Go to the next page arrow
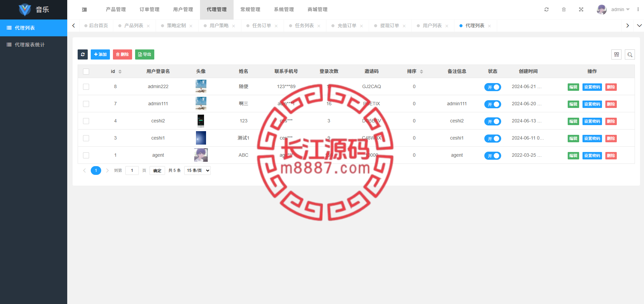Image resolution: width=644 pixels, height=304 pixels. (107, 170)
